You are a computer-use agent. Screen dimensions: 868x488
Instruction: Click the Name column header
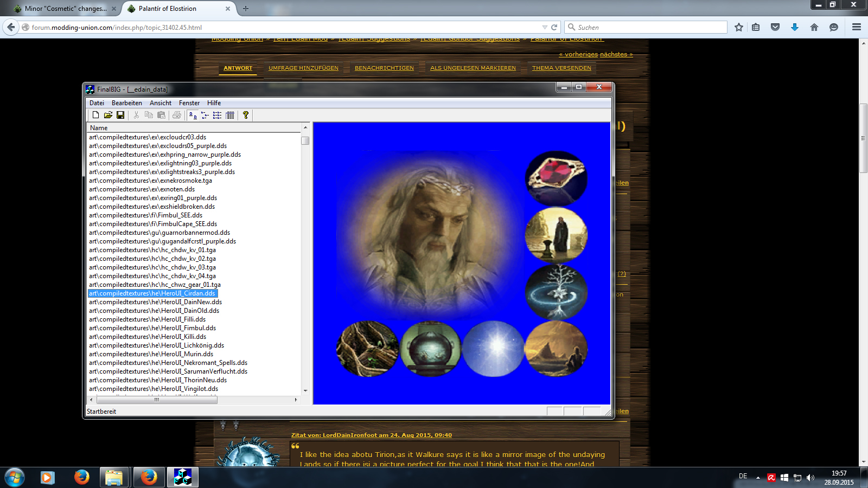[x=194, y=128]
